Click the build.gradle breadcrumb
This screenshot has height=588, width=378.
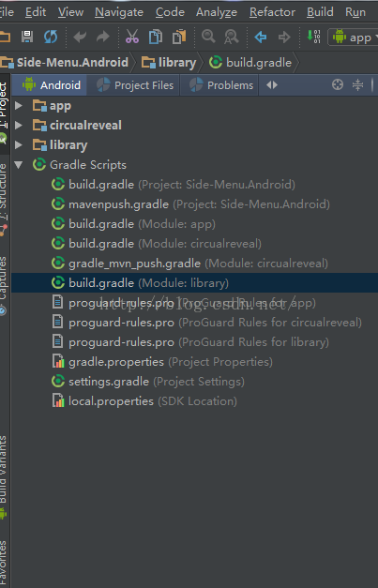250,62
